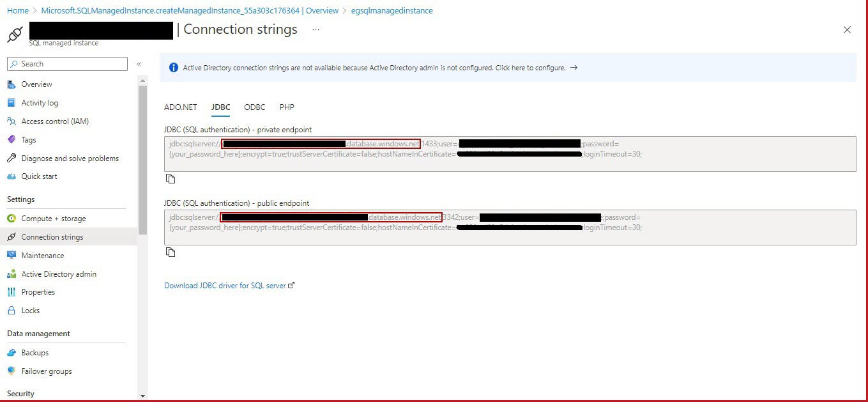Open the Activity log icon
868x402 pixels.
pos(11,103)
